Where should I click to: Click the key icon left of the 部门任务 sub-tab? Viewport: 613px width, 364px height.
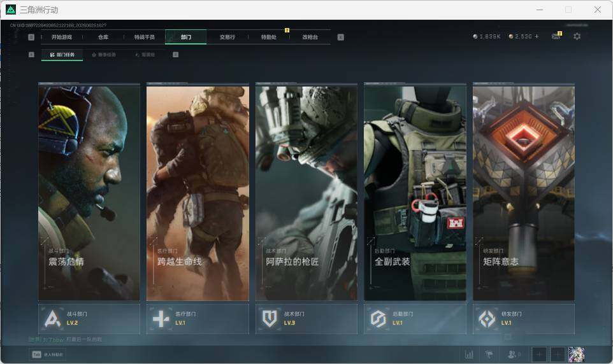[31, 55]
